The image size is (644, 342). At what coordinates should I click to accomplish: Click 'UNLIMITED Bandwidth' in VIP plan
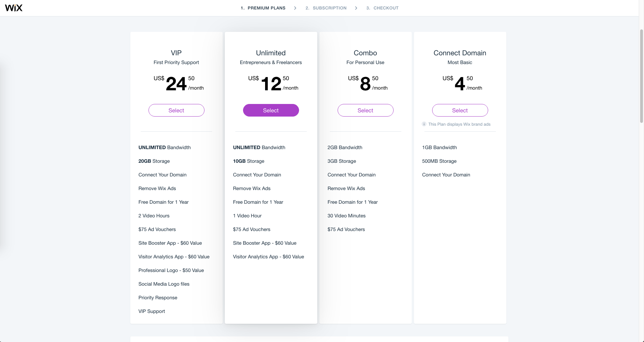pos(165,147)
